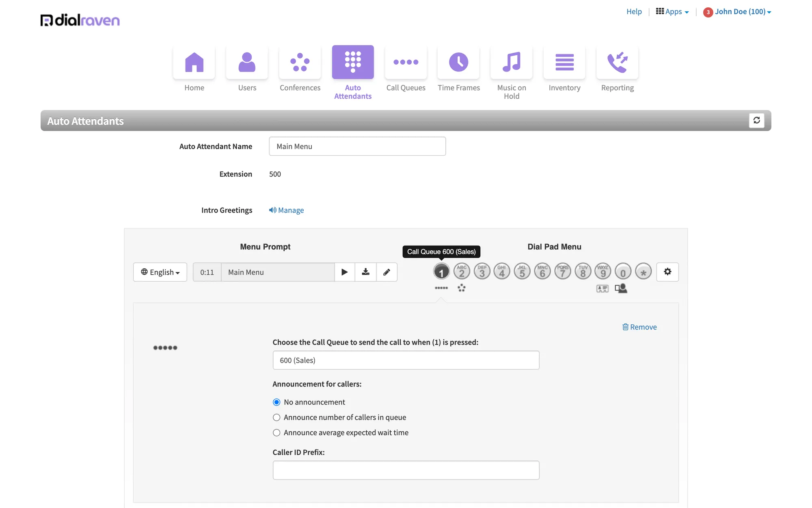
Task: Open the English language dropdown
Action: (x=160, y=272)
